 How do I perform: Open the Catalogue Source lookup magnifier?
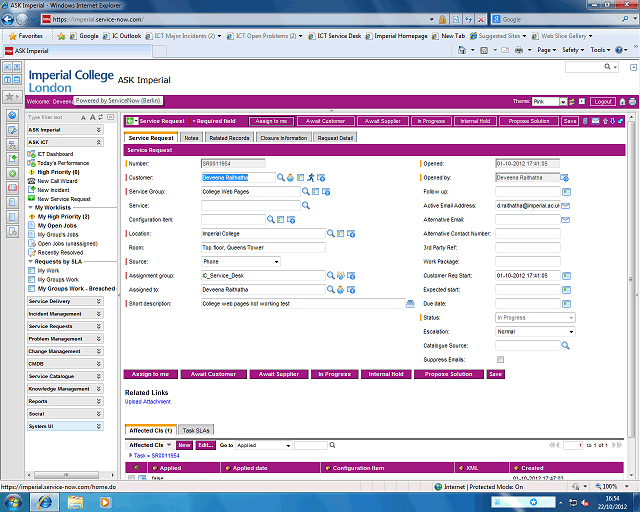(x=565, y=345)
